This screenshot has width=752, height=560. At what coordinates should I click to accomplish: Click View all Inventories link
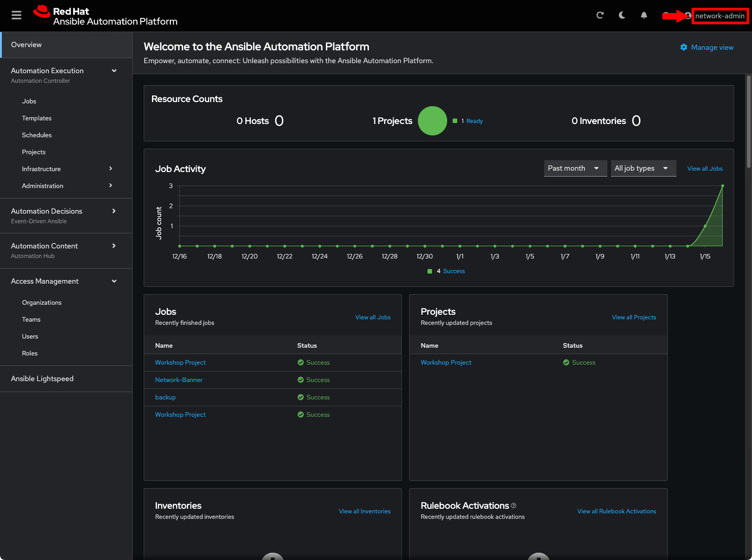[365, 511]
